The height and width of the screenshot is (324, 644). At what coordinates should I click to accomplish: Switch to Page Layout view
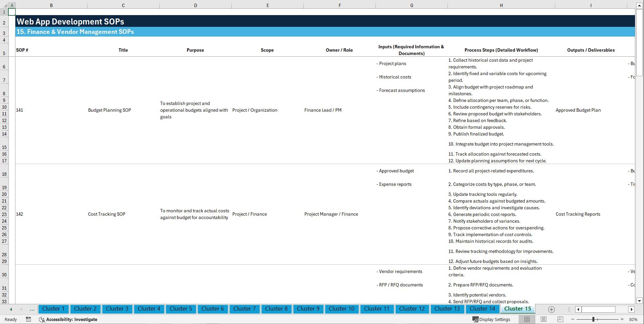[543, 319]
